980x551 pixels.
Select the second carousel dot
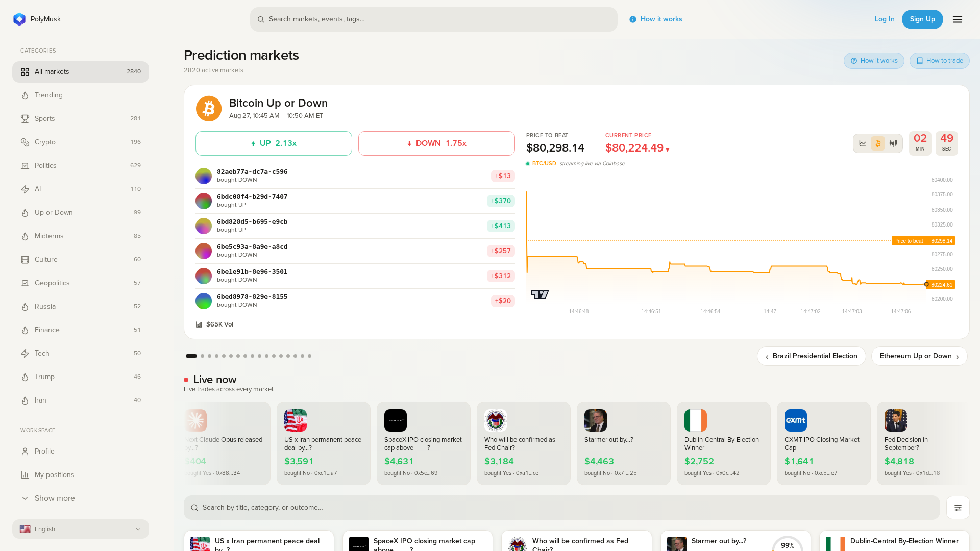[x=203, y=356]
